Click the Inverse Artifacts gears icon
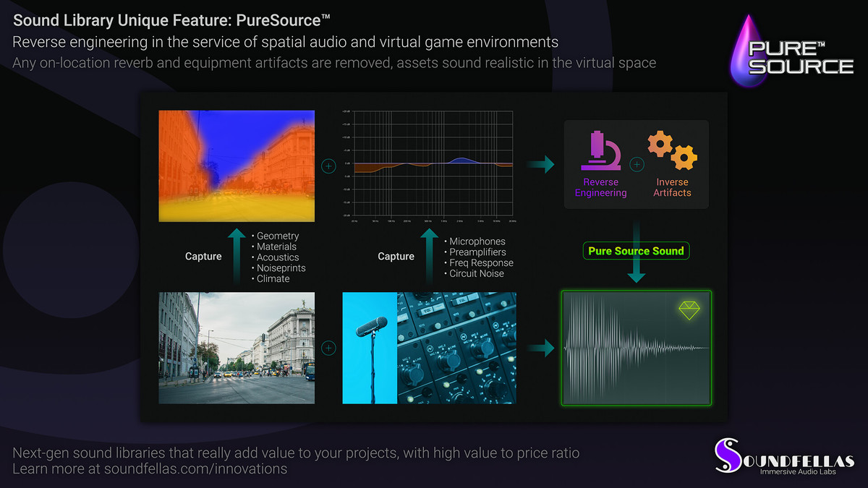This screenshot has height=488, width=868. (672, 150)
